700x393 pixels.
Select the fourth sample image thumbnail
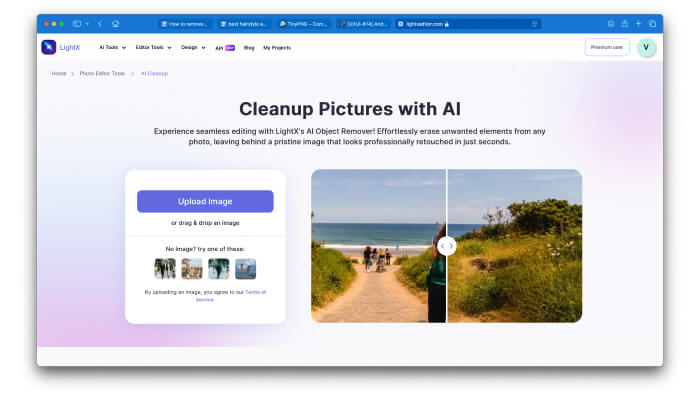246,269
